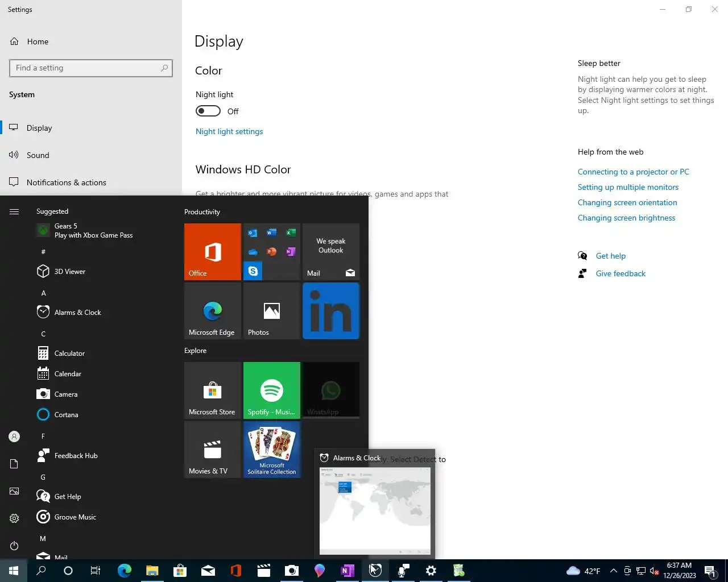Viewport: 728px width, 582px height.
Task: Open the Gears 5 suggested app
Action: click(x=102, y=231)
